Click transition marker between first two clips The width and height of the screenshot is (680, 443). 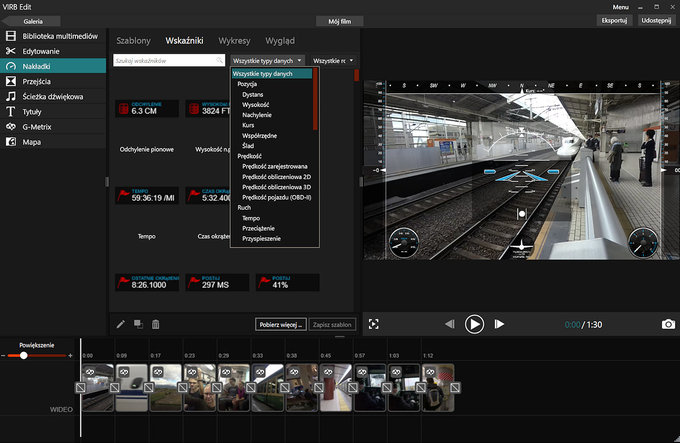114,387
